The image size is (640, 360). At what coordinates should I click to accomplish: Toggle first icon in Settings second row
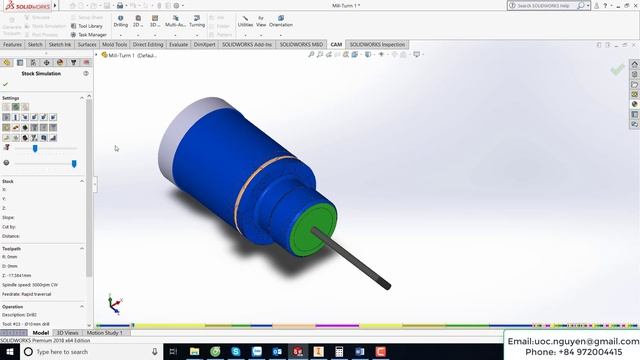click(x=6, y=117)
